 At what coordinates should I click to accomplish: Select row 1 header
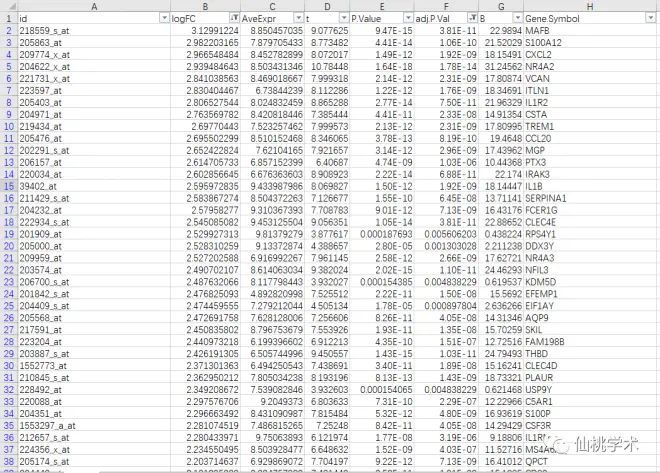[x=9, y=19]
